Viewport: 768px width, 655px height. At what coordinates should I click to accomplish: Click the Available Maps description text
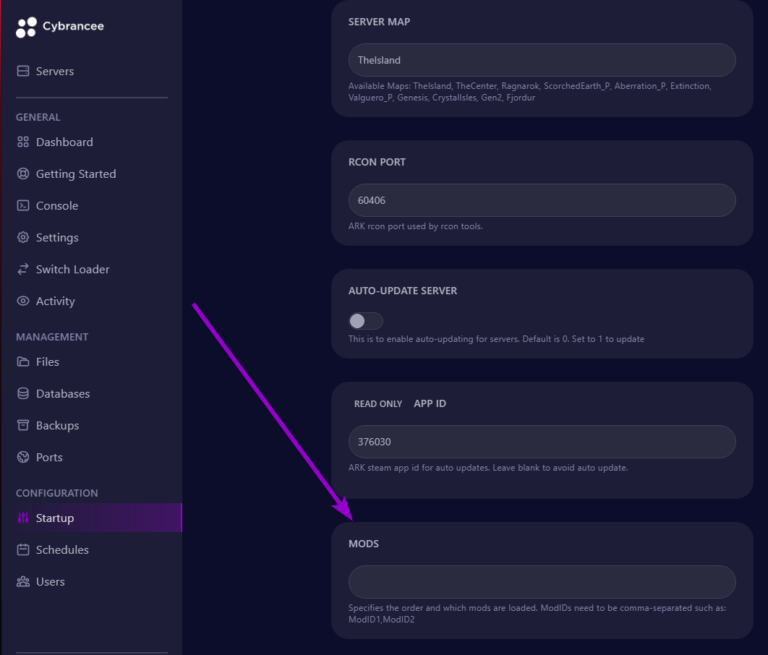[529, 92]
